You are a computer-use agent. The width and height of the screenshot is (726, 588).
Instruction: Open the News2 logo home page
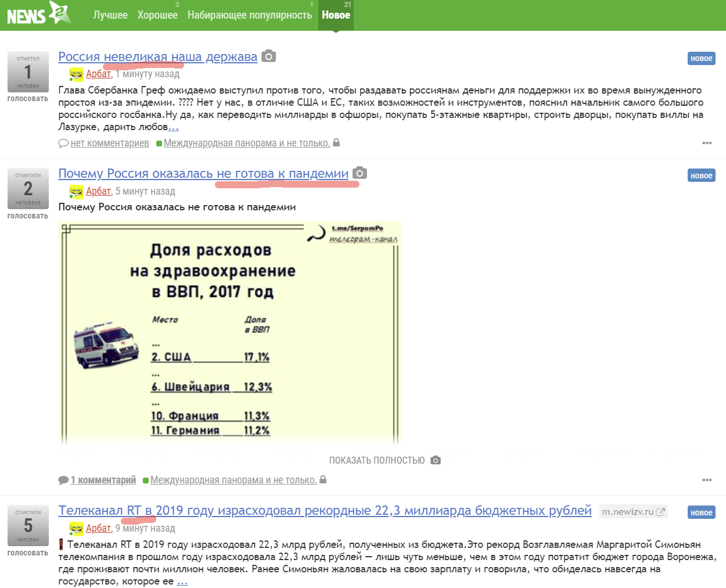tap(38, 14)
